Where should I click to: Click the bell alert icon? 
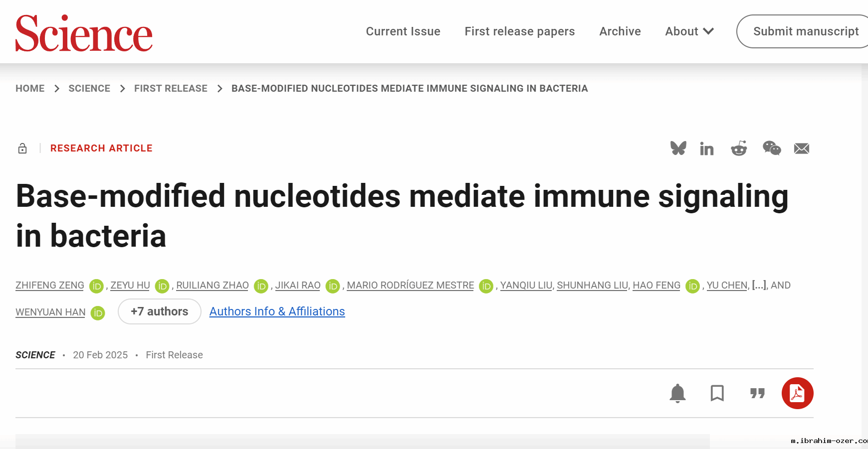click(x=677, y=393)
